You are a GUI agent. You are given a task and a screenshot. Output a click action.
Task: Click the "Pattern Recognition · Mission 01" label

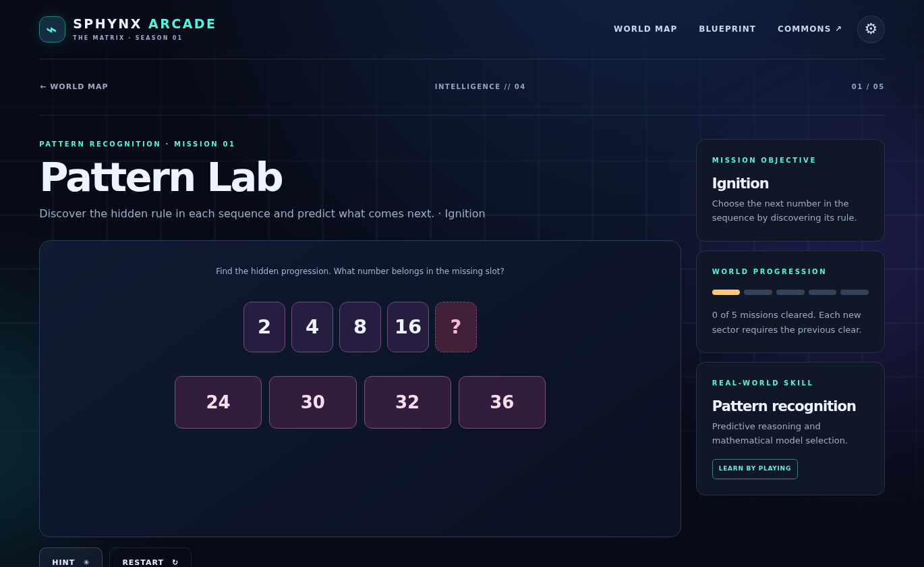click(137, 144)
